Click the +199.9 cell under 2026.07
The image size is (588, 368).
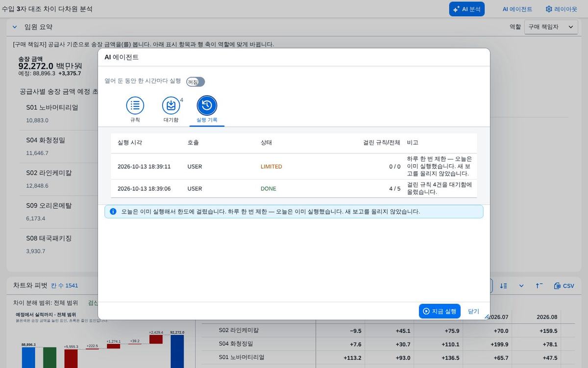tap(499, 344)
